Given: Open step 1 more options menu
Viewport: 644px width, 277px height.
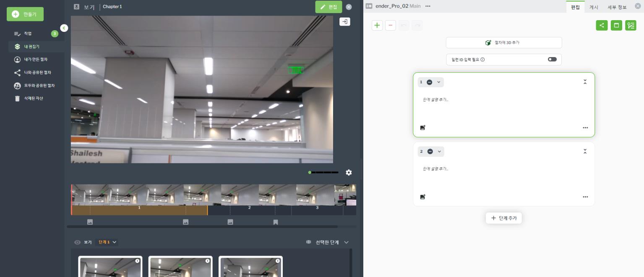Looking at the screenshot, I should (x=585, y=128).
